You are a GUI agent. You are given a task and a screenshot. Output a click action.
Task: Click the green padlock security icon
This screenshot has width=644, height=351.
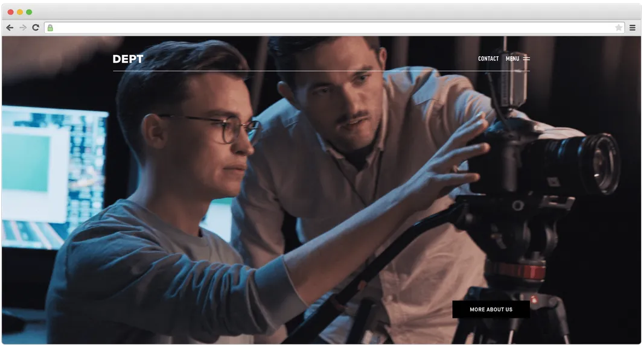(50, 28)
